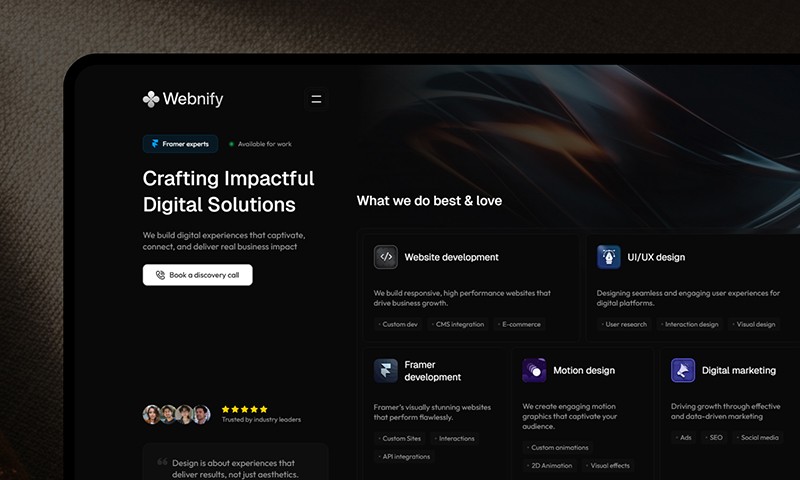Select the Custom dev tag
The width and height of the screenshot is (800, 480).
398,324
